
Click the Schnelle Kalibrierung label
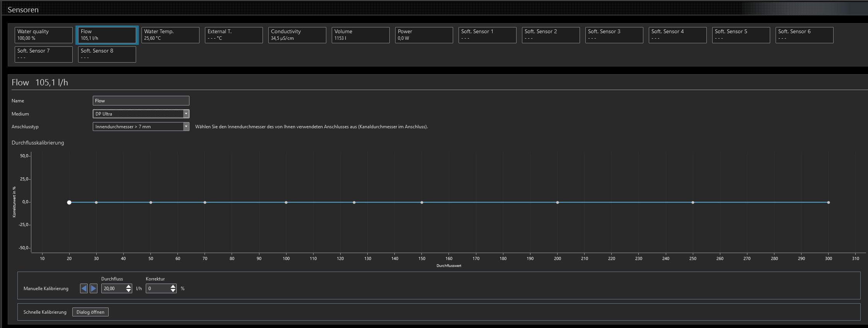click(45, 312)
